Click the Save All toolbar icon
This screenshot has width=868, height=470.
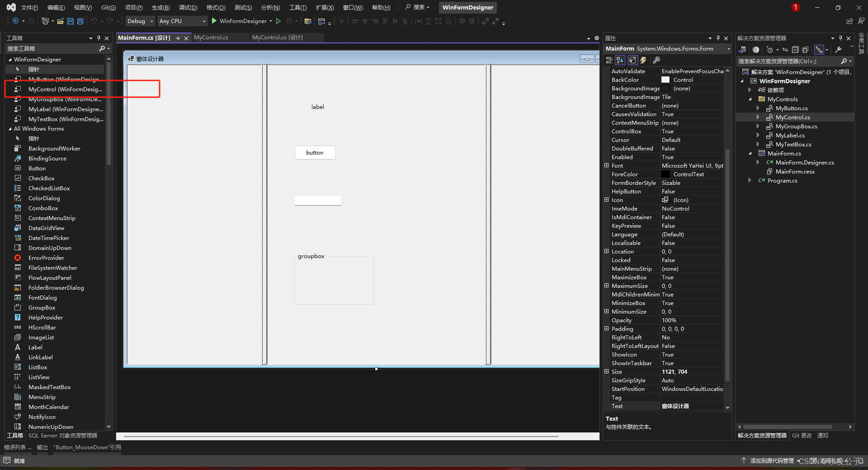pyautogui.click(x=80, y=21)
